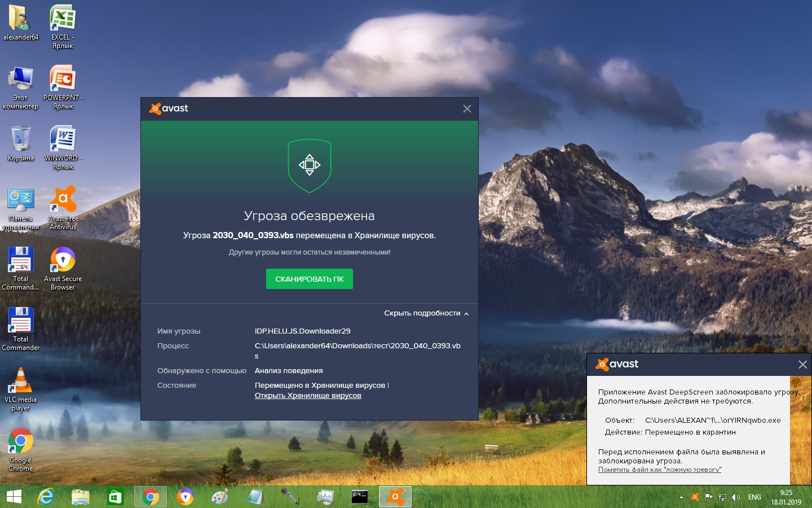
Task: Launch Avast Free Antivirus from the desktop
Action: (63, 208)
